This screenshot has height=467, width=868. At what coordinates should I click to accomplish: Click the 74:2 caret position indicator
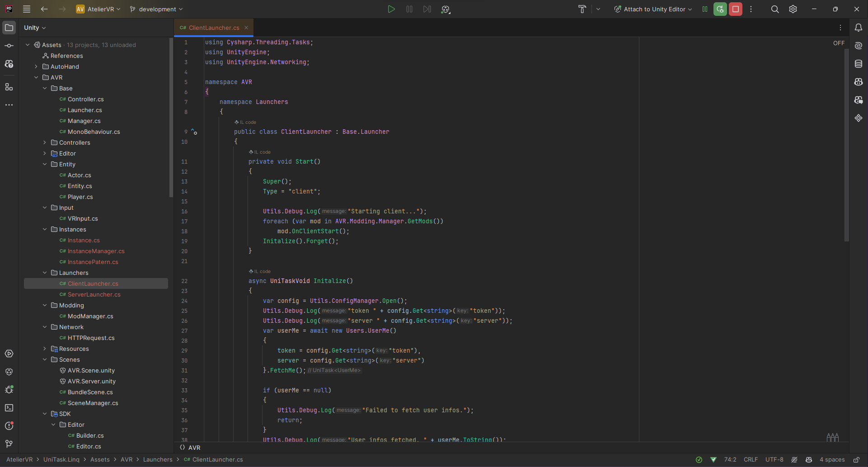[x=730, y=459]
